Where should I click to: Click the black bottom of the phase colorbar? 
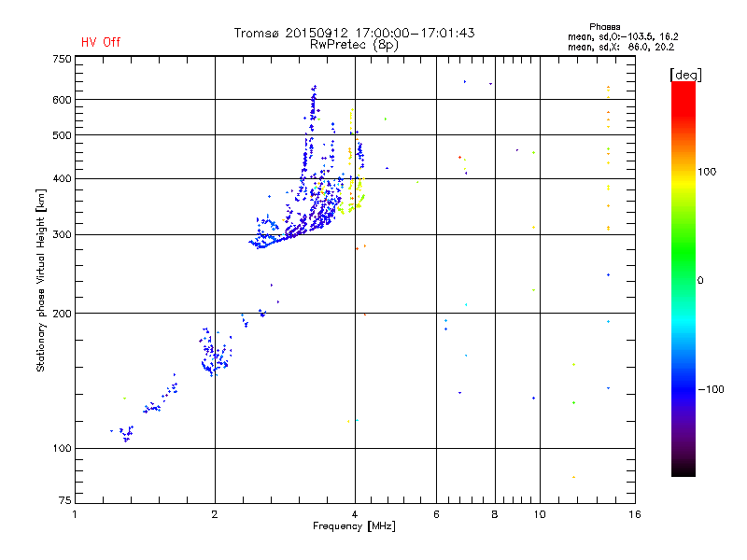tap(684, 469)
